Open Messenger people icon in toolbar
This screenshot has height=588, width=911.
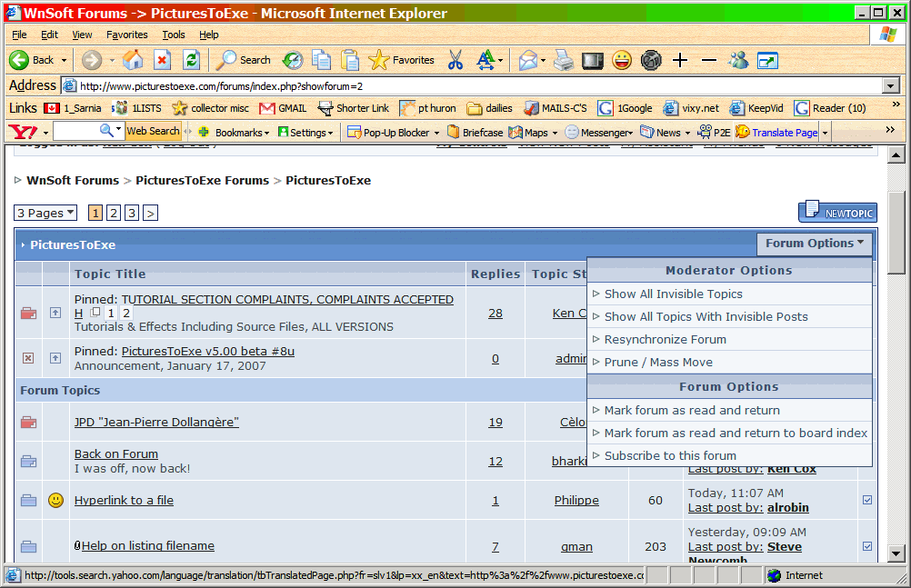tap(738, 60)
